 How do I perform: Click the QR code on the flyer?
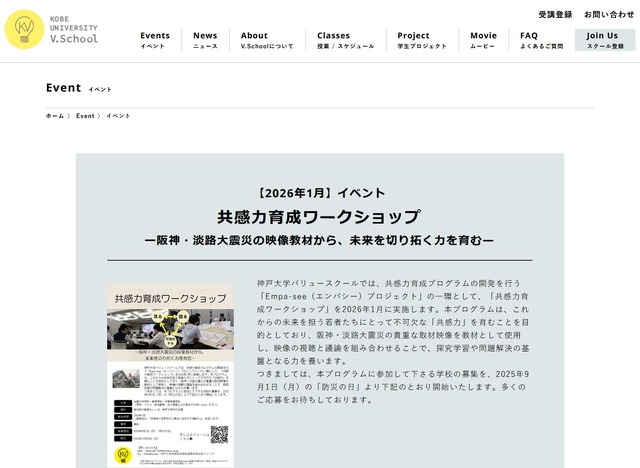[x=219, y=435]
